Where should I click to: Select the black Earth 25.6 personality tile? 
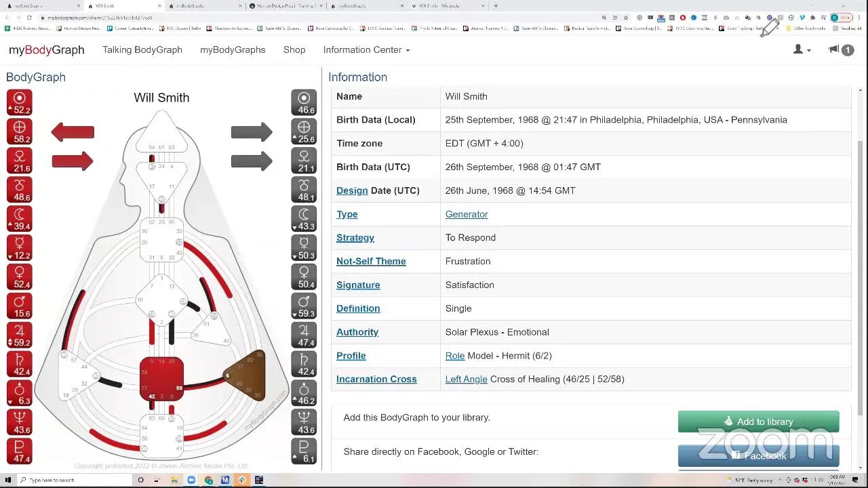click(304, 131)
